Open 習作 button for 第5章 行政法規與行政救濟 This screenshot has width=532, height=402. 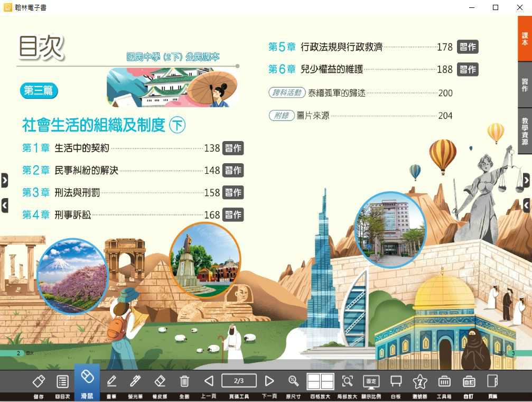pyautogui.click(x=468, y=47)
